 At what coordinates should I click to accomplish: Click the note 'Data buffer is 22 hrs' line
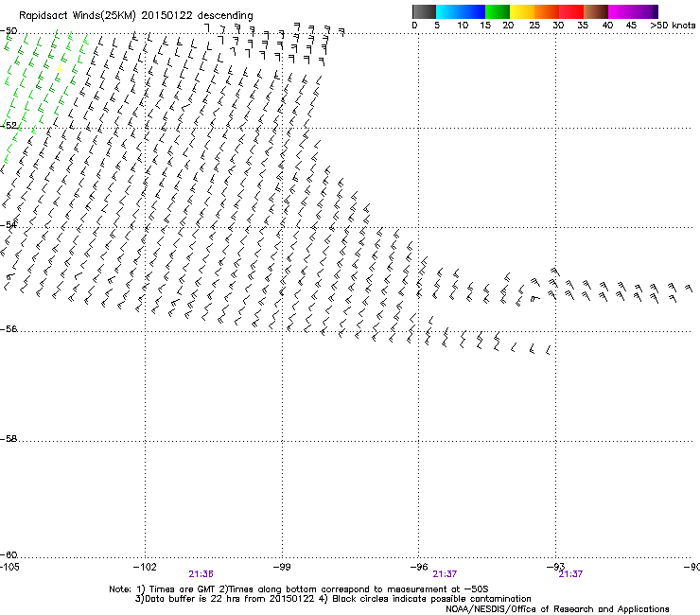pos(333,599)
